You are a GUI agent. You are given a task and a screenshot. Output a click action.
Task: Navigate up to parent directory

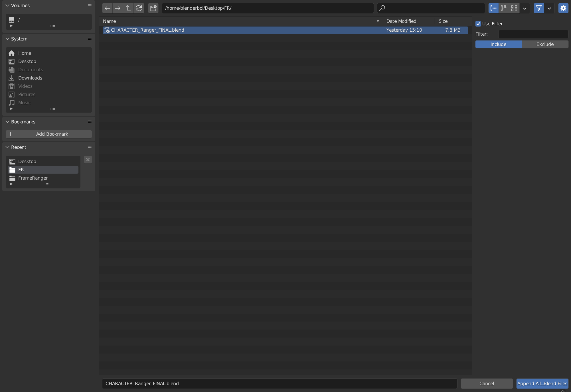point(128,8)
